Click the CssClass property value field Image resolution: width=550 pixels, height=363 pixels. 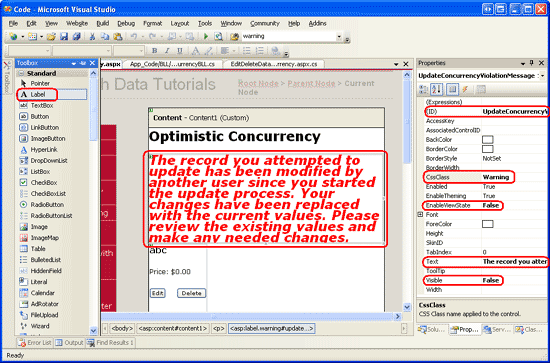[x=514, y=177]
